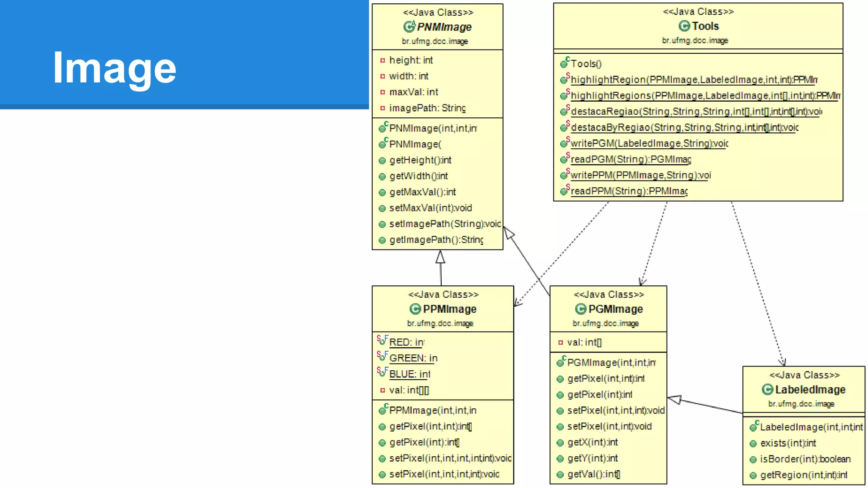Click the inheritance arrowhead above PPMImage
868x488 pixels.
tap(440, 257)
